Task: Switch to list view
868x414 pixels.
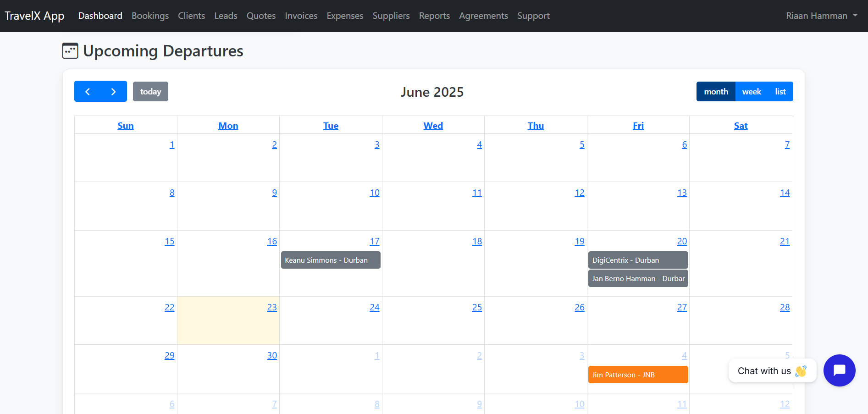Action: click(780, 91)
